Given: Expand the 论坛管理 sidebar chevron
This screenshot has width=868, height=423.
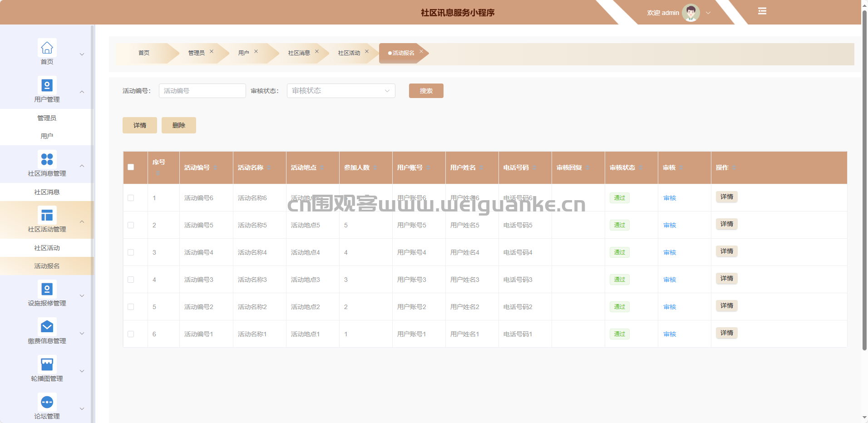Looking at the screenshot, I should click(x=82, y=408).
